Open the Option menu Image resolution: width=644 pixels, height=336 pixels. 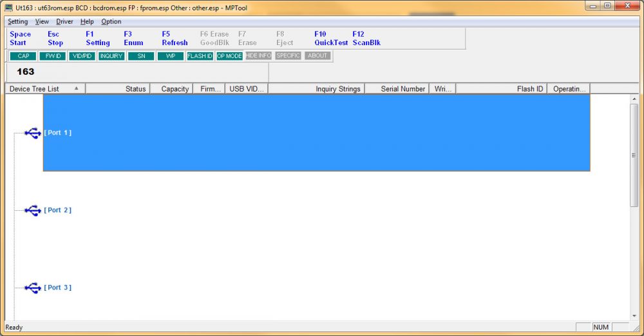(x=111, y=21)
